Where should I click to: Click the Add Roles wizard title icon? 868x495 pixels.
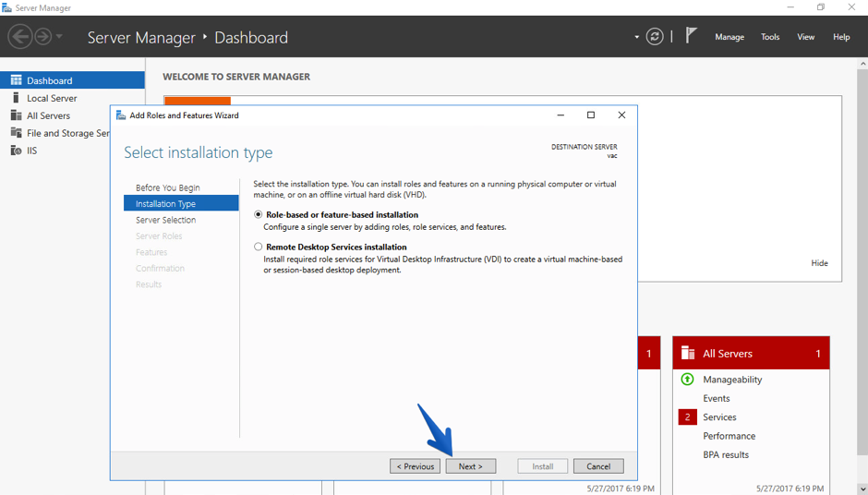pyautogui.click(x=121, y=115)
